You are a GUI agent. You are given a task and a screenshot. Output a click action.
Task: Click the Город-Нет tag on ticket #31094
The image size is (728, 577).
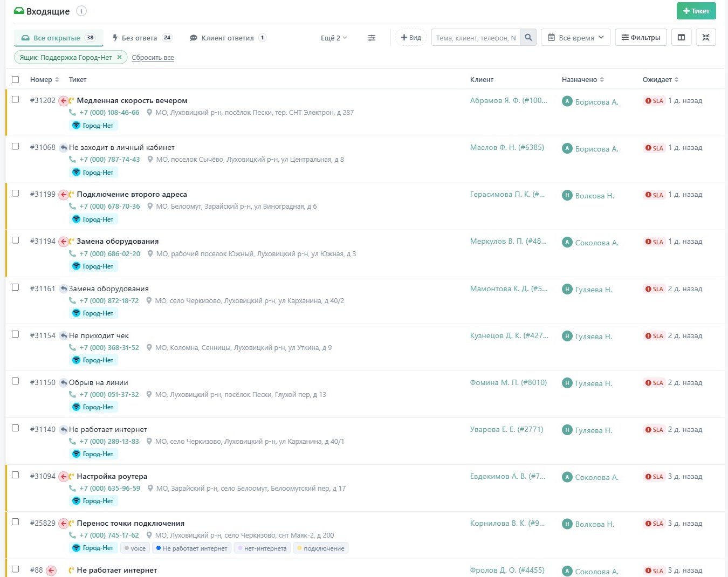tap(93, 501)
